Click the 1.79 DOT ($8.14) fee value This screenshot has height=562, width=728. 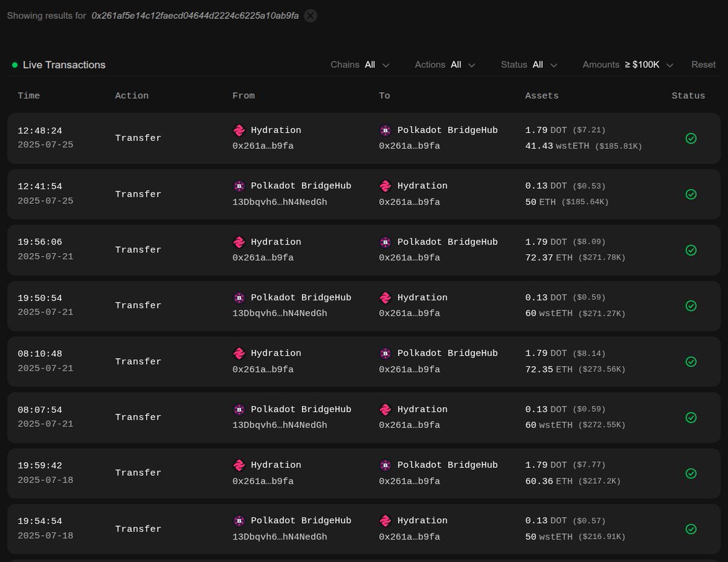[565, 354]
